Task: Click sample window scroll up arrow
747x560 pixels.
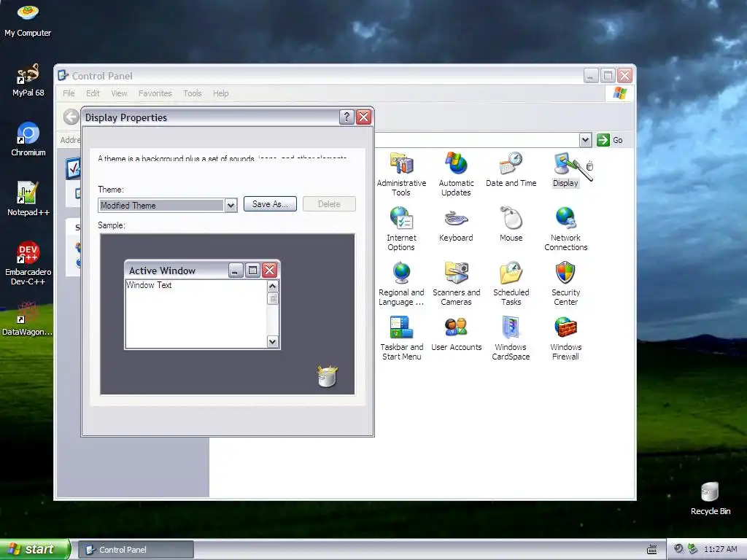Action: tap(273, 286)
